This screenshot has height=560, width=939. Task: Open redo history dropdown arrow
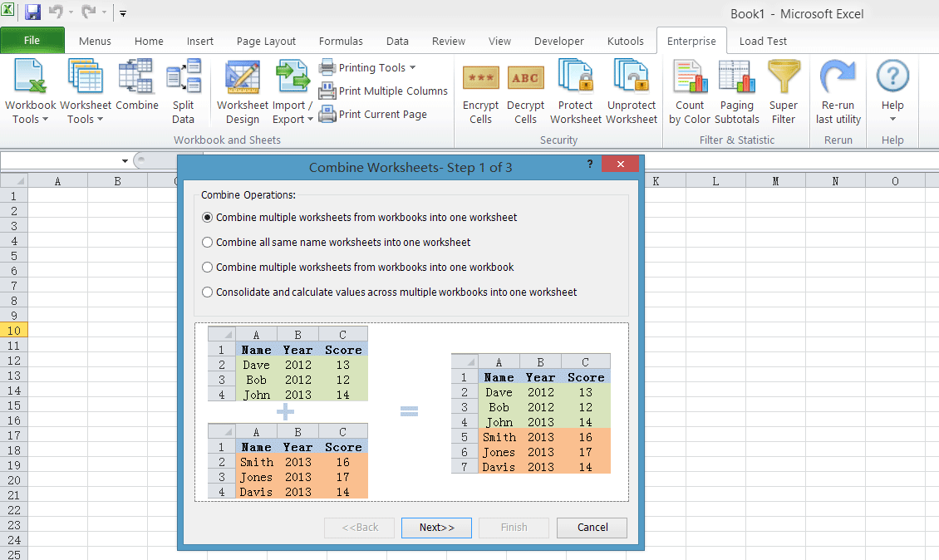(x=104, y=12)
